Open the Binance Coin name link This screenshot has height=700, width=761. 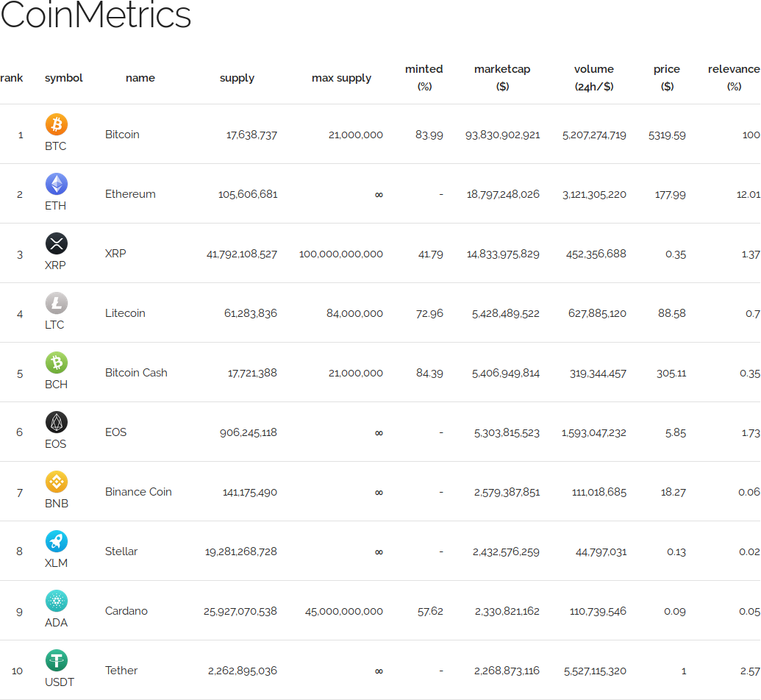[x=138, y=492]
